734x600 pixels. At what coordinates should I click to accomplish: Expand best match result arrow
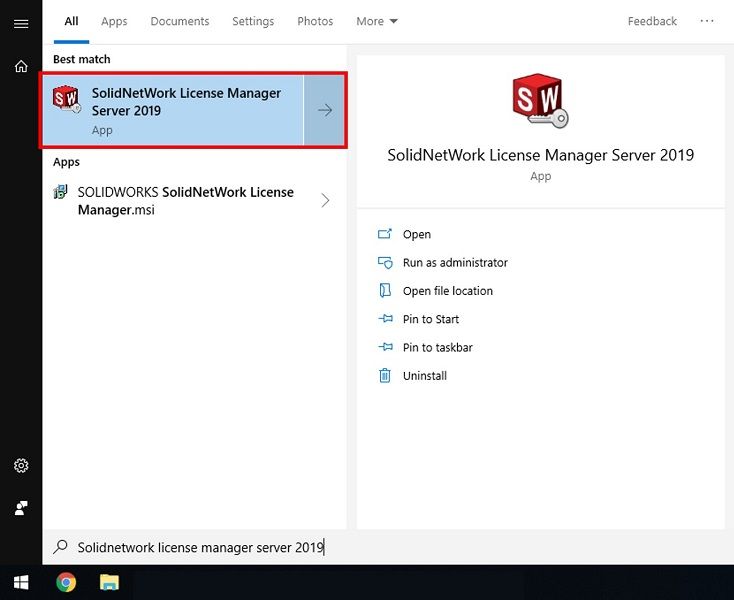pos(325,110)
